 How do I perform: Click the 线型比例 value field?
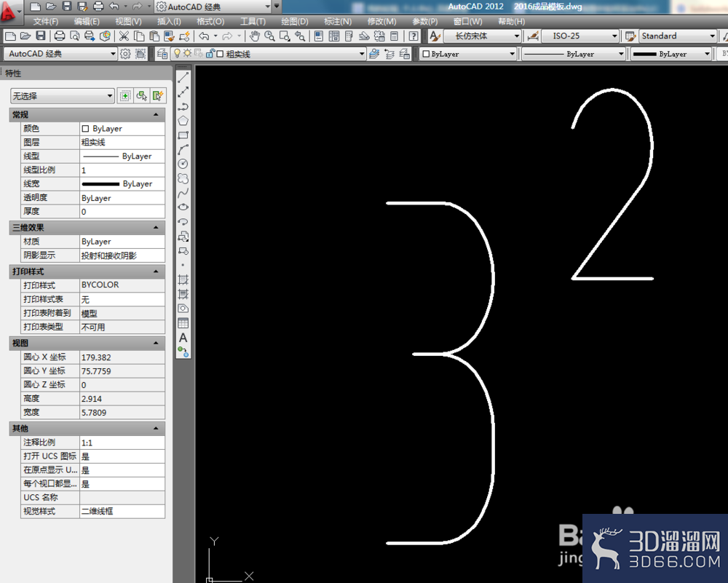tap(122, 170)
